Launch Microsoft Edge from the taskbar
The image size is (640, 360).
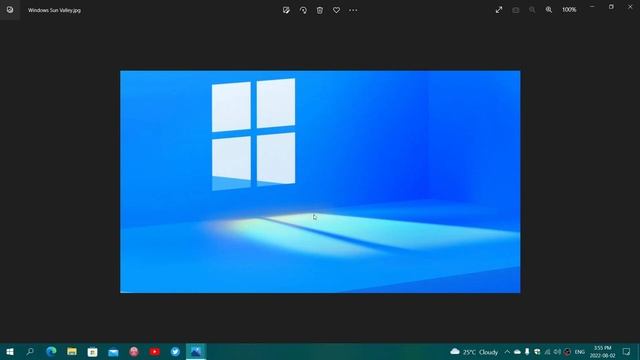(51, 351)
